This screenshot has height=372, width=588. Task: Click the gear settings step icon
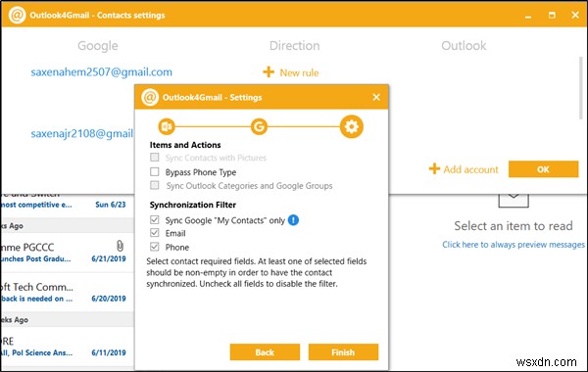(352, 126)
